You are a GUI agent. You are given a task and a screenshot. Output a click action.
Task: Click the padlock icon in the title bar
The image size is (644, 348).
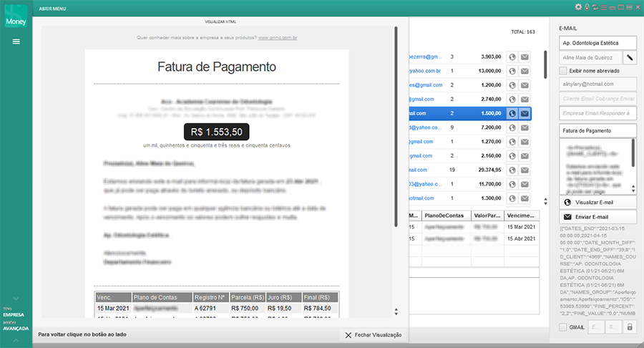tap(587, 7)
